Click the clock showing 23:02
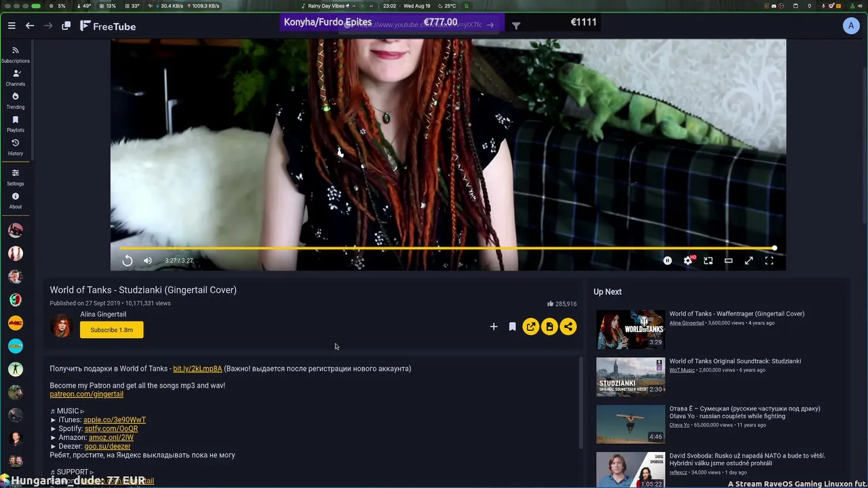Screen dimensions: 868x488 coord(389,6)
